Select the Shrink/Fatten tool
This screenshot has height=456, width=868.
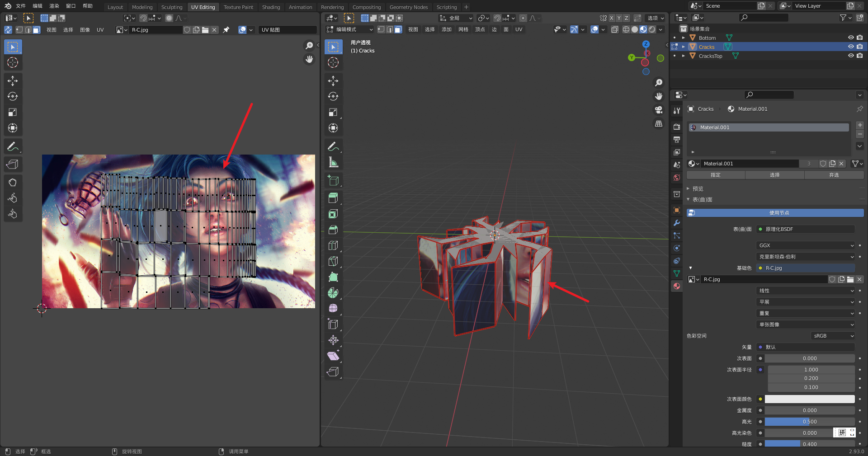[x=333, y=340]
